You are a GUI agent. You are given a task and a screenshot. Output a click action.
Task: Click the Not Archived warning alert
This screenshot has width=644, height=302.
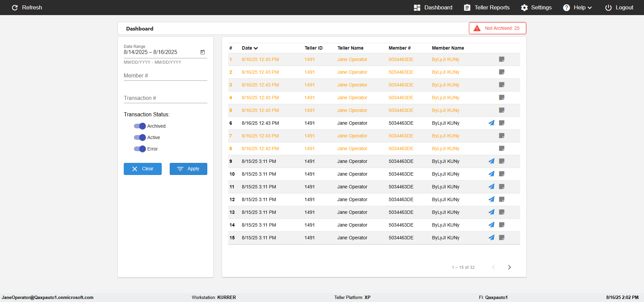coord(497,28)
